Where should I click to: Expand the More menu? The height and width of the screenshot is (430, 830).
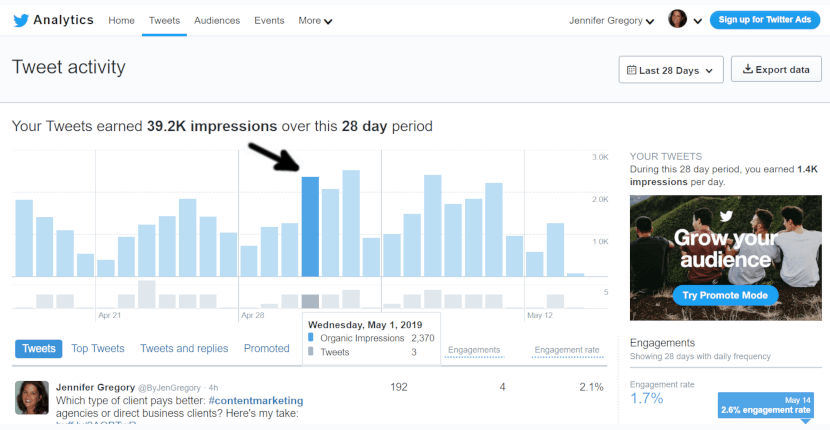coord(315,21)
